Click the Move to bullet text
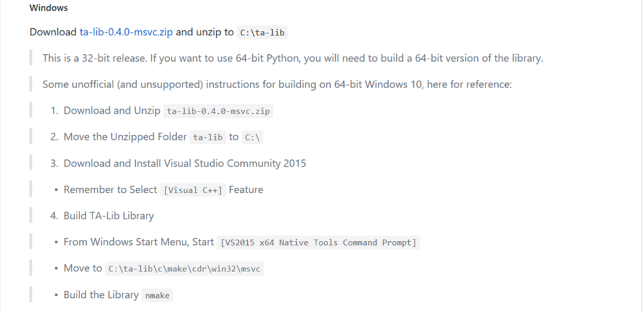The width and height of the screenshot is (644, 313). pyautogui.click(x=82, y=268)
